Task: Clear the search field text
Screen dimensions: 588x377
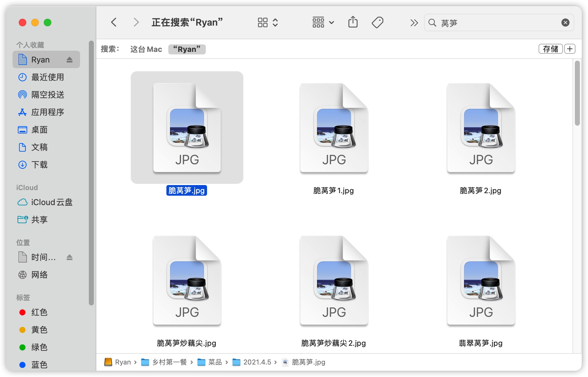Action: click(x=565, y=23)
